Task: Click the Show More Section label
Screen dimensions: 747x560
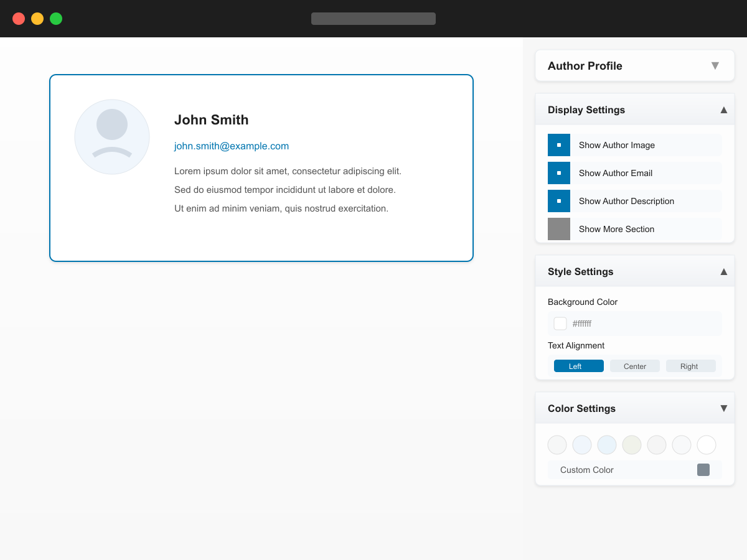Action: [x=616, y=229]
